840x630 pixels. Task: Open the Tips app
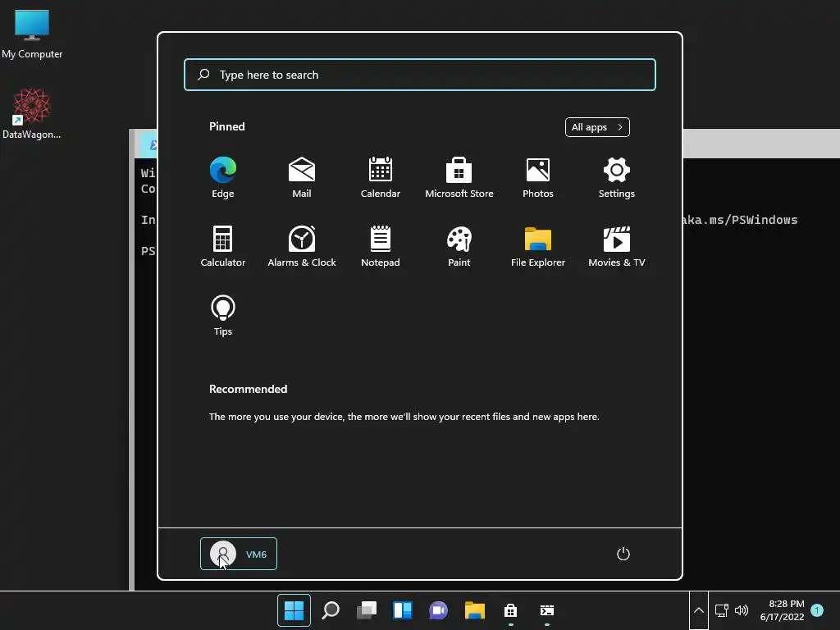pyautogui.click(x=223, y=315)
